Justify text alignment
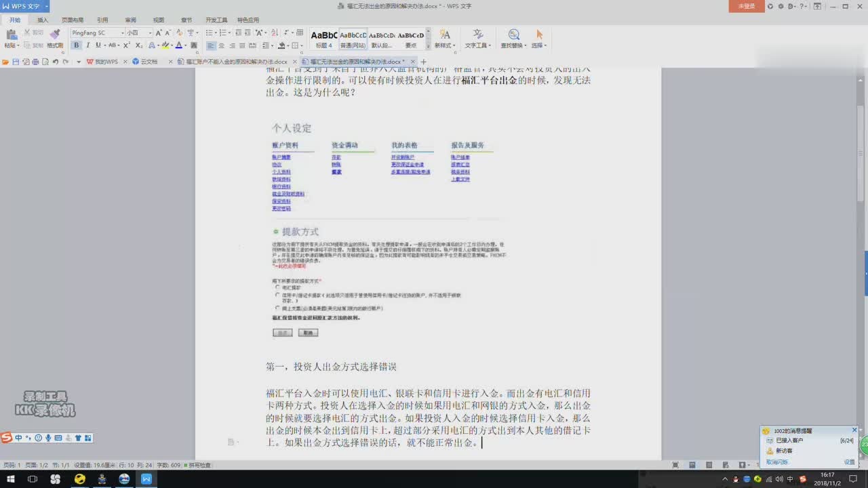The height and width of the screenshot is (488, 868). point(242,45)
